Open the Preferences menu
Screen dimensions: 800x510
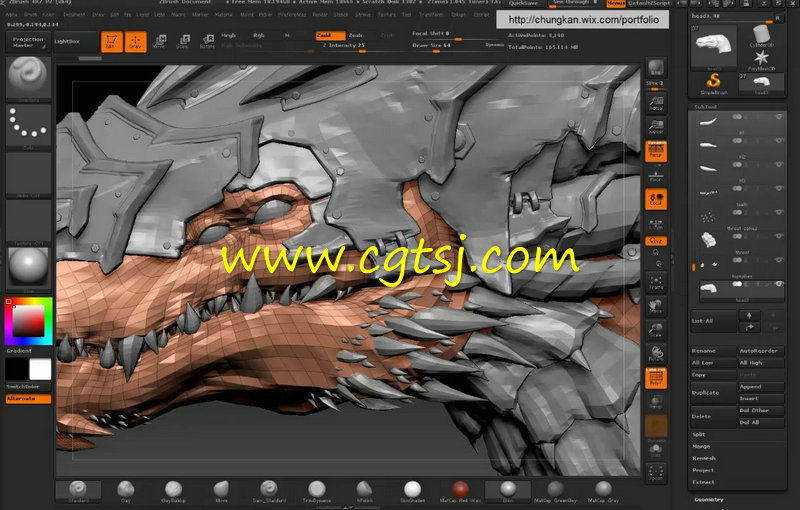(x=292, y=15)
